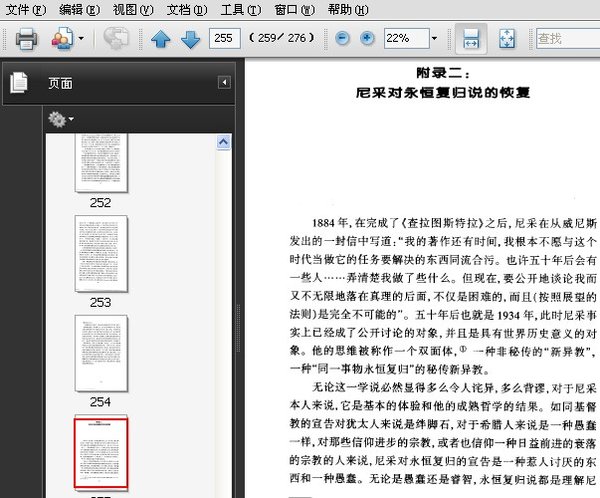The height and width of the screenshot is (498, 600).
Task: Click the thumbnail scrollbar up arrow
Action: (224, 143)
